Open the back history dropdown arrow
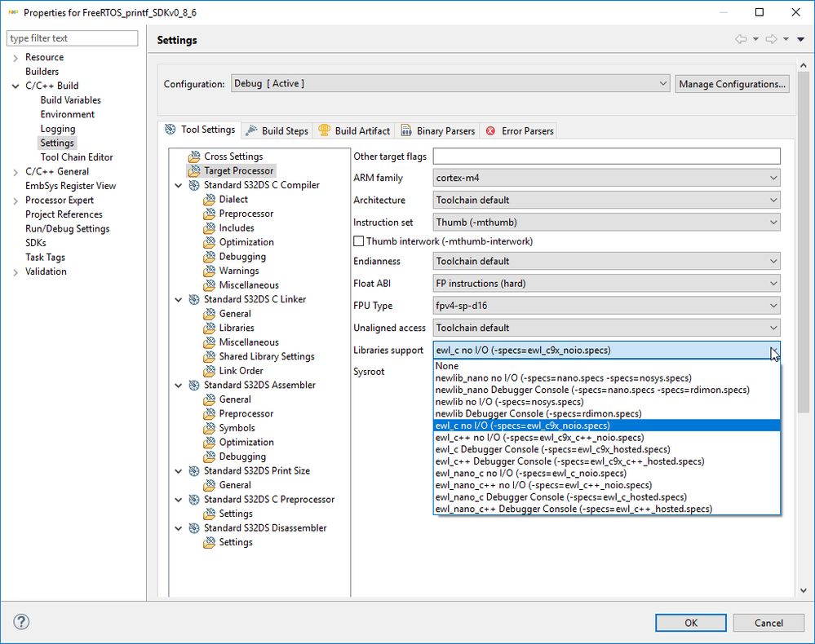This screenshot has height=644, width=815. [755, 39]
